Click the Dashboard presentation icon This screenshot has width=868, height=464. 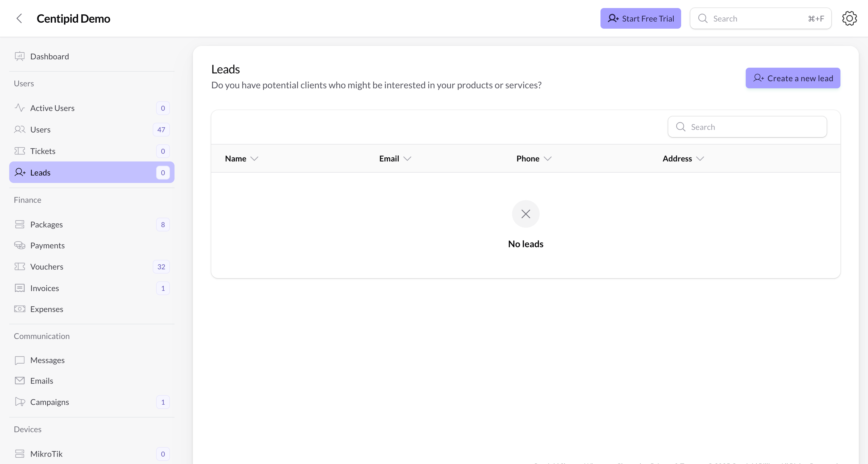[x=20, y=56]
